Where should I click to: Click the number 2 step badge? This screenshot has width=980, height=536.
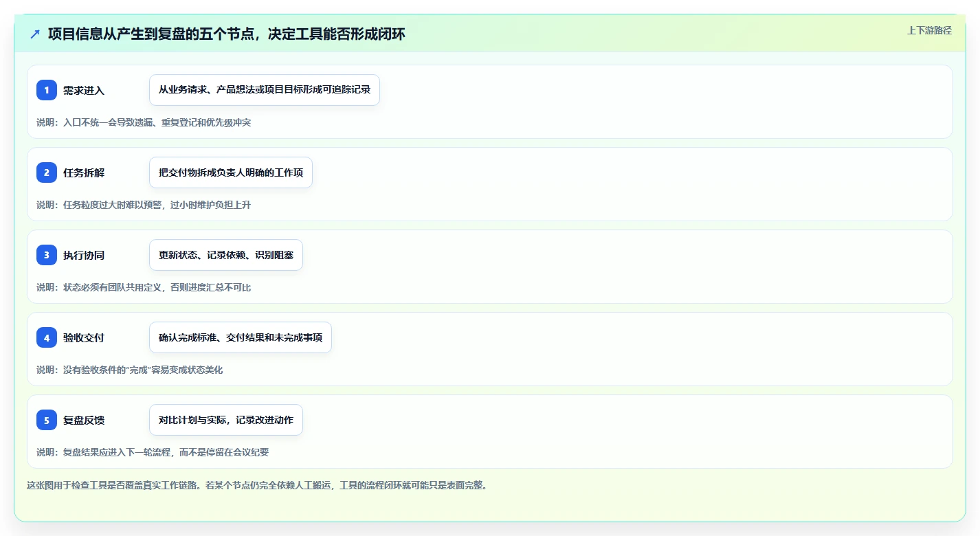click(47, 172)
